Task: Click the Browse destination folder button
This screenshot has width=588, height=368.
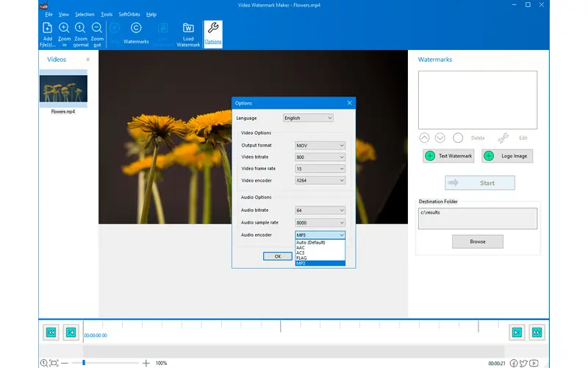Action: point(478,241)
